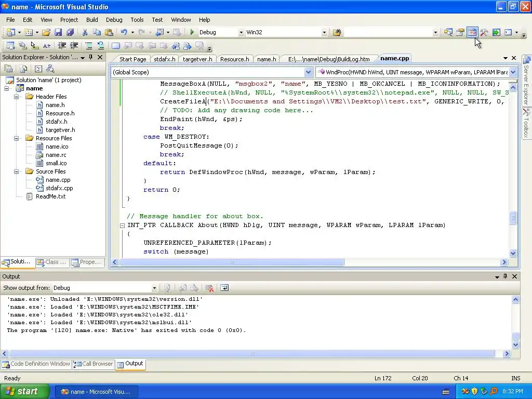
Task: Collapse the Header Files folder
Action: [x=16, y=97]
